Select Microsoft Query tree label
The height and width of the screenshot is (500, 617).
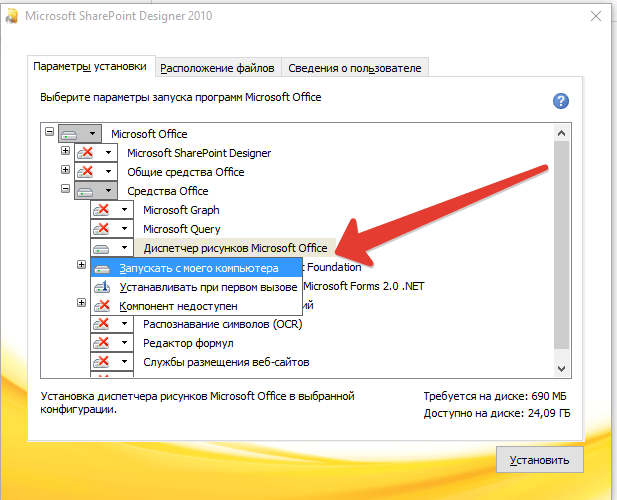pos(182,229)
